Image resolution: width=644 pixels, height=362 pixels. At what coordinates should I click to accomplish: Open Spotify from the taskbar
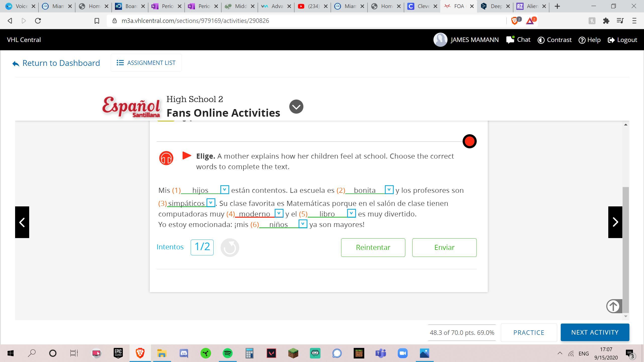[227, 353]
